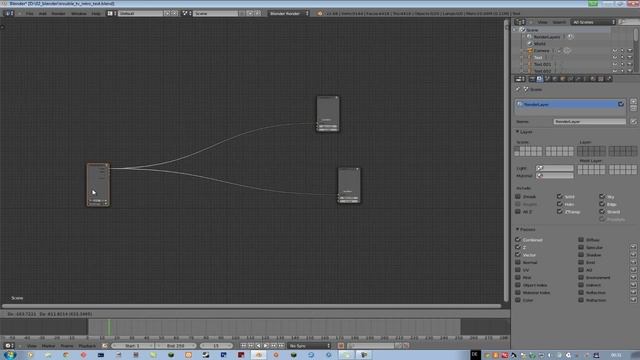The height and width of the screenshot is (360, 640).
Task: Select the Scene properties tab icon
Action: pos(547,79)
